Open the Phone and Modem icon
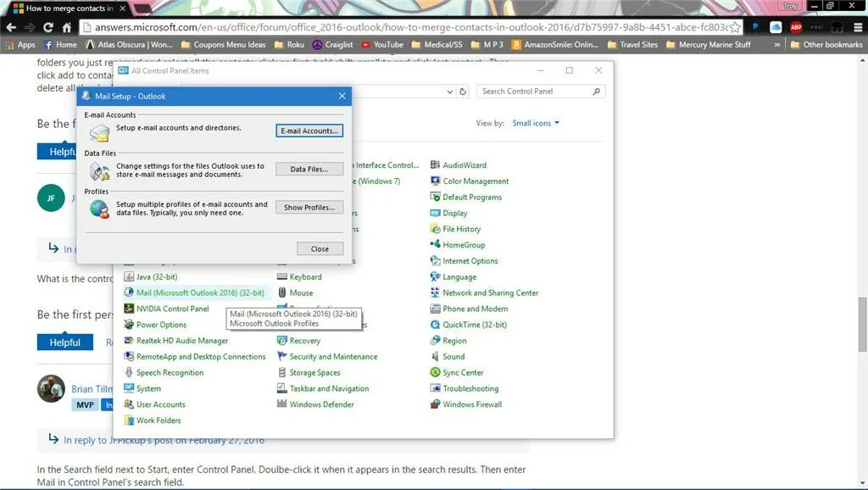This screenshot has width=868, height=490. (470, 309)
